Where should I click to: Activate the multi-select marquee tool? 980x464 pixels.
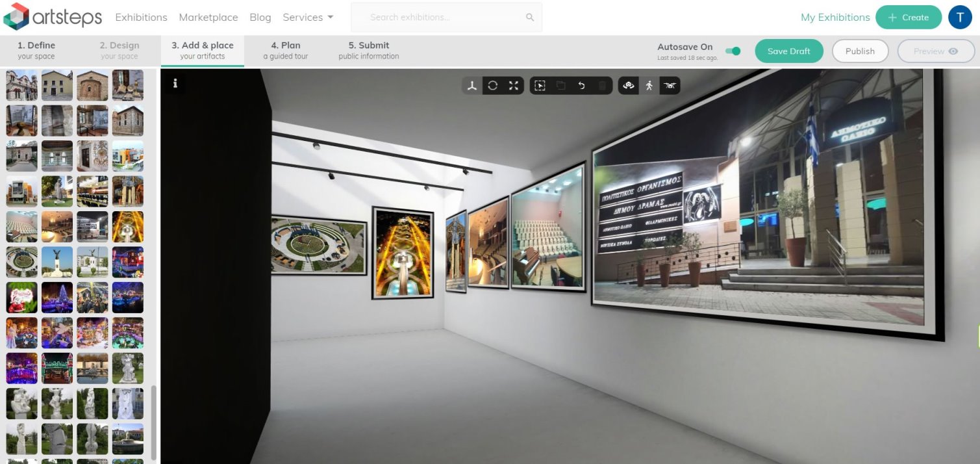tap(540, 86)
